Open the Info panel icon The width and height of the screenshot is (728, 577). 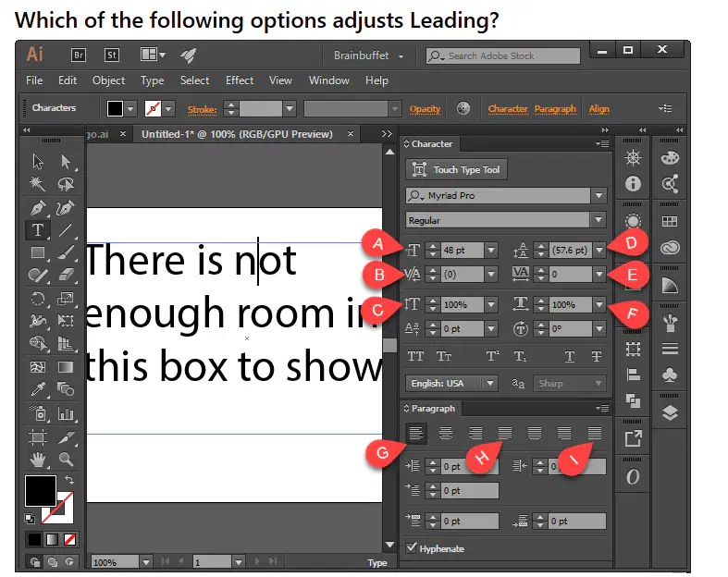click(x=633, y=184)
